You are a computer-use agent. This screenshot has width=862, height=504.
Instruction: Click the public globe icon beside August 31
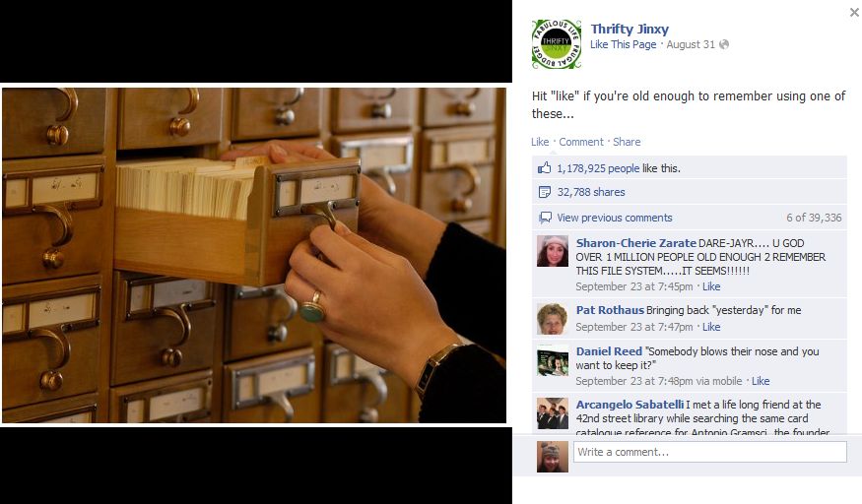tap(724, 44)
